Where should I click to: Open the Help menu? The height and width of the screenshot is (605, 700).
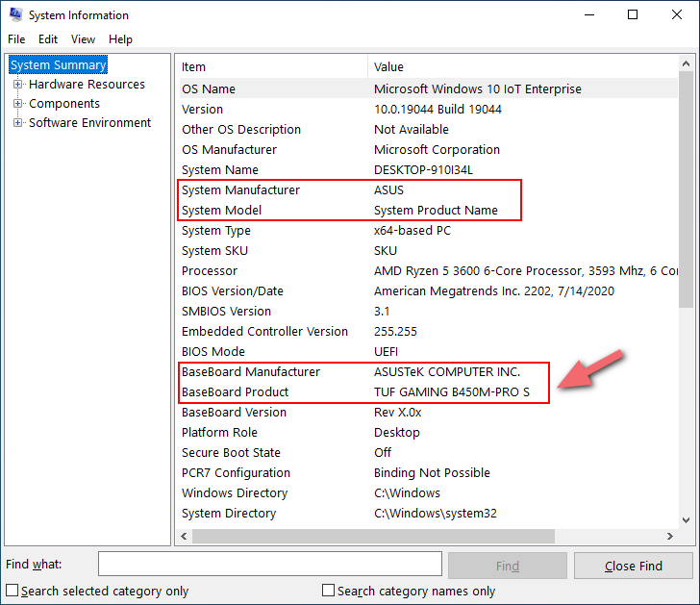120,39
